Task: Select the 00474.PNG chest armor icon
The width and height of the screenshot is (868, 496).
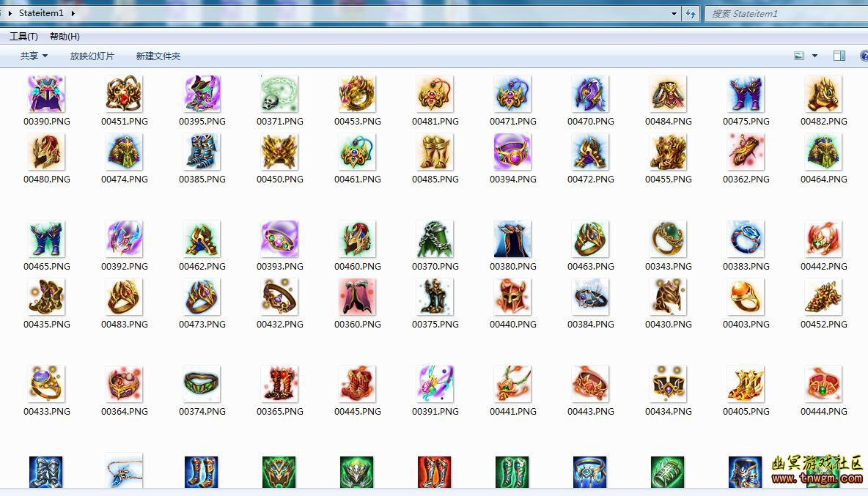Action: 124,152
